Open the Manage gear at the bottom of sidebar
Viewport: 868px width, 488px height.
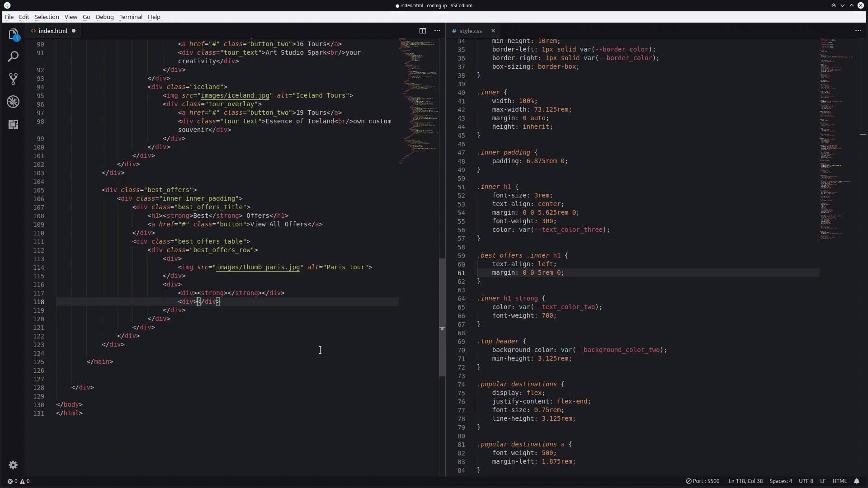click(x=13, y=465)
